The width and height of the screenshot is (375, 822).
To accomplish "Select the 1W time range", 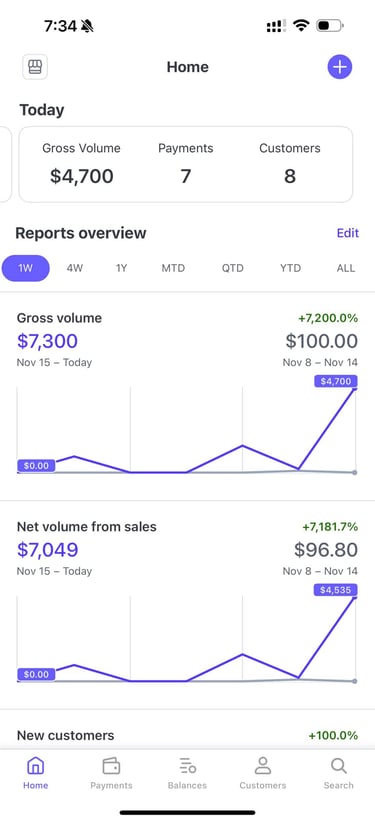I will click(x=26, y=268).
